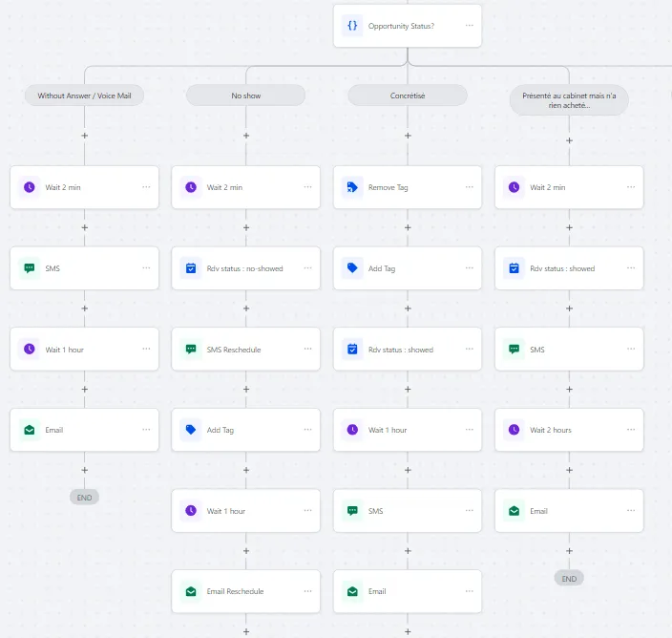The height and width of the screenshot is (638, 672).
Task: Click the SMS icon in Concrétisé branch
Action: click(352, 511)
